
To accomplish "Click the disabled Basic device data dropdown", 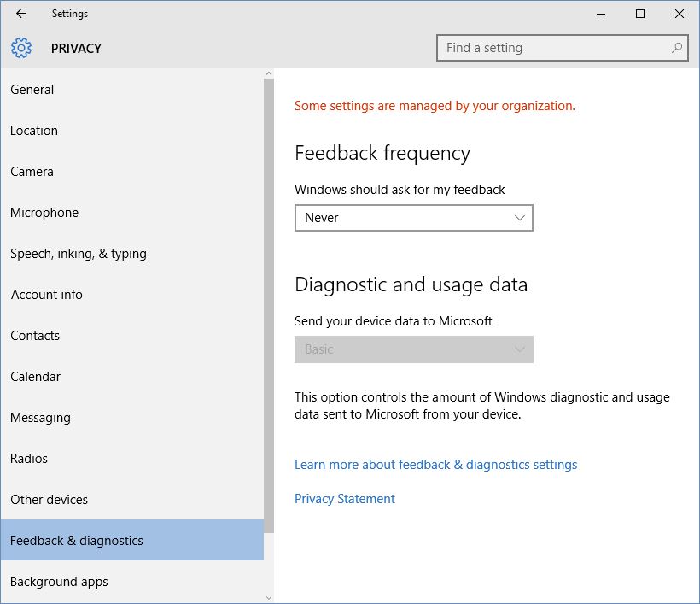I will [413, 349].
